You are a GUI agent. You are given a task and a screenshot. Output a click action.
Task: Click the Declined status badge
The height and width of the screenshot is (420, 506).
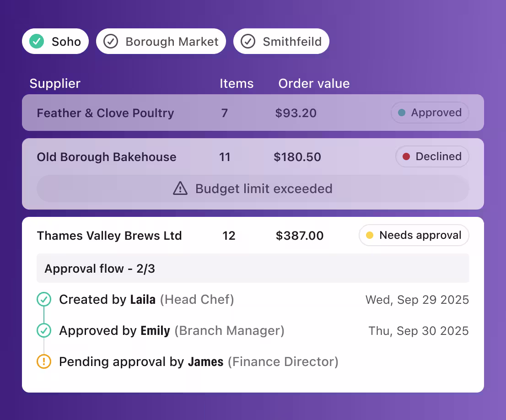(x=432, y=156)
